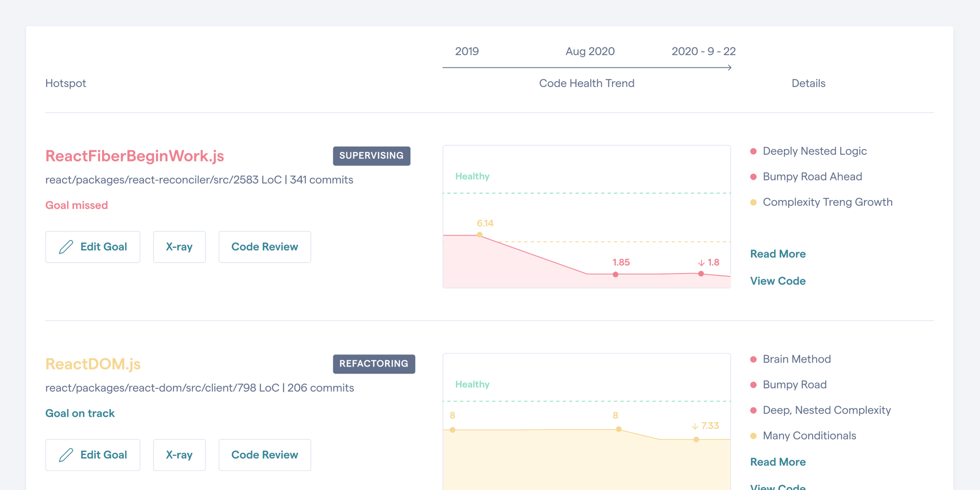
Task: Click the yellow dot beside Complexity Treng Growth
Action: [x=754, y=202]
